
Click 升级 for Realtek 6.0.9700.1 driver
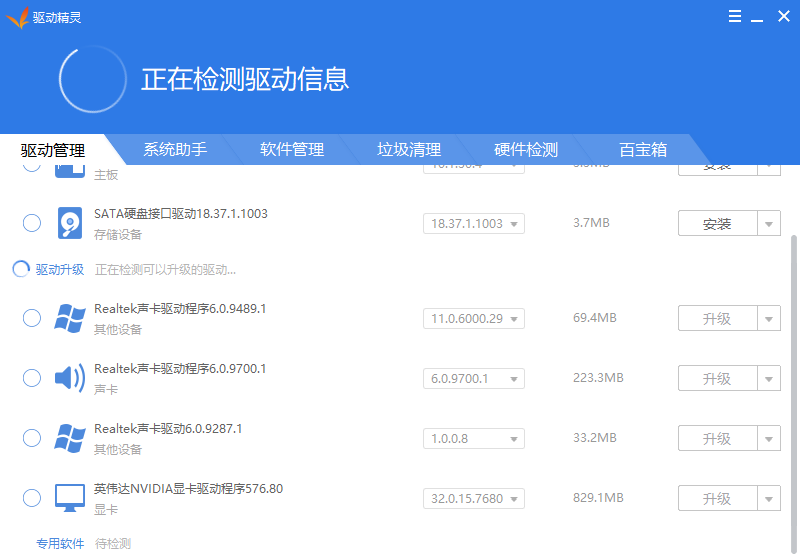[717, 378]
